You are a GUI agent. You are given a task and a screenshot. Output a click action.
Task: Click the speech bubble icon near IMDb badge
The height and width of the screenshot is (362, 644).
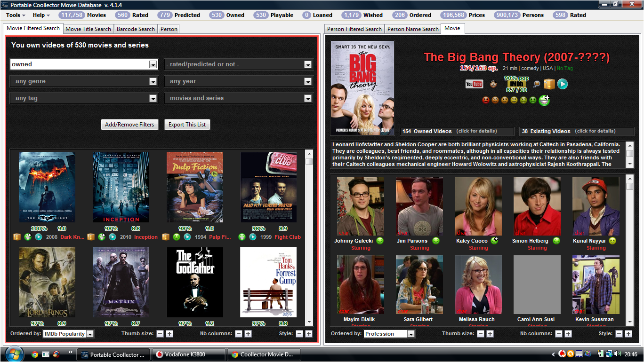click(x=536, y=84)
